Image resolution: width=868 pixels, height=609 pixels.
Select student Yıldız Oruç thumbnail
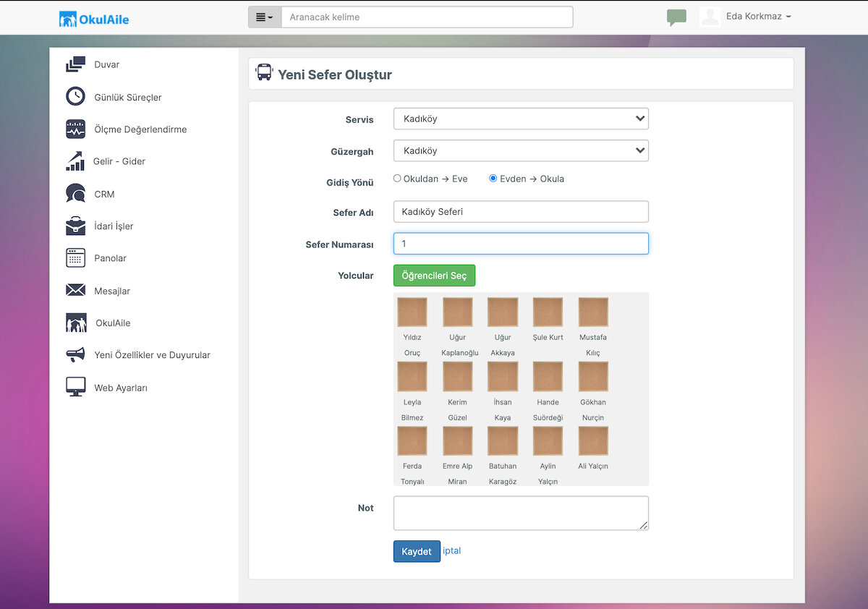[412, 312]
